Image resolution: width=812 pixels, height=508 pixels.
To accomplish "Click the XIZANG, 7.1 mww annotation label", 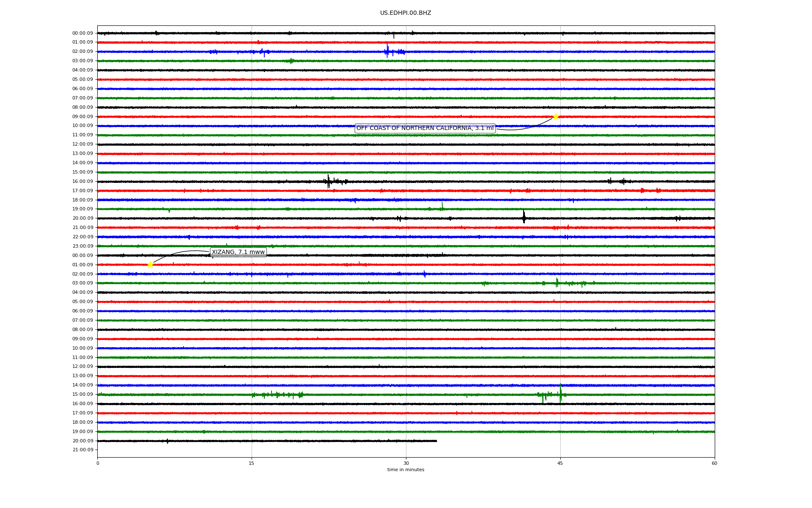I will 238,252.
